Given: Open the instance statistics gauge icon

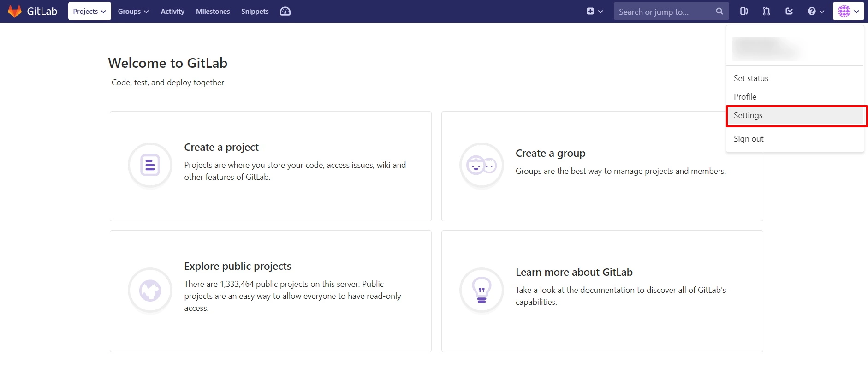Looking at the screenshot, I should click(285, 12).
